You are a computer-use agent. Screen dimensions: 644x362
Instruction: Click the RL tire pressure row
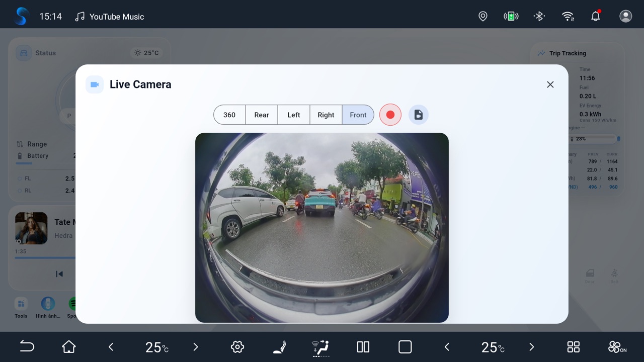(46, 191)
